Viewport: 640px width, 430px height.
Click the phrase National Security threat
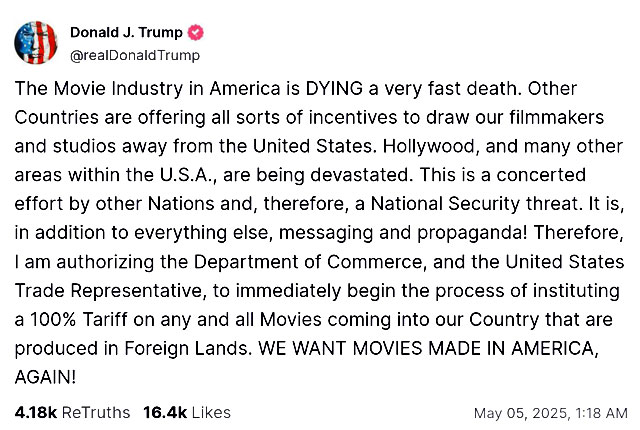click(x=476, y=204)
